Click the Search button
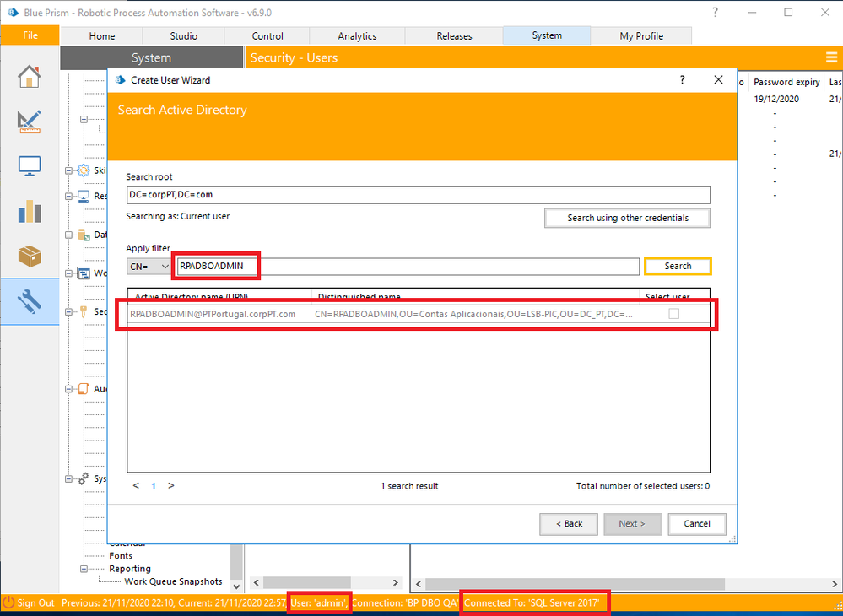 pyautogui.click(x=678, y=266)
